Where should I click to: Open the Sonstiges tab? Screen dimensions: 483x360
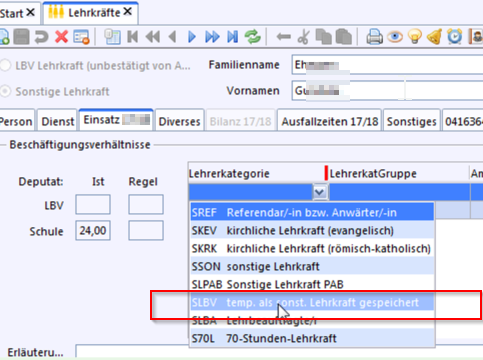coord(411,121)
